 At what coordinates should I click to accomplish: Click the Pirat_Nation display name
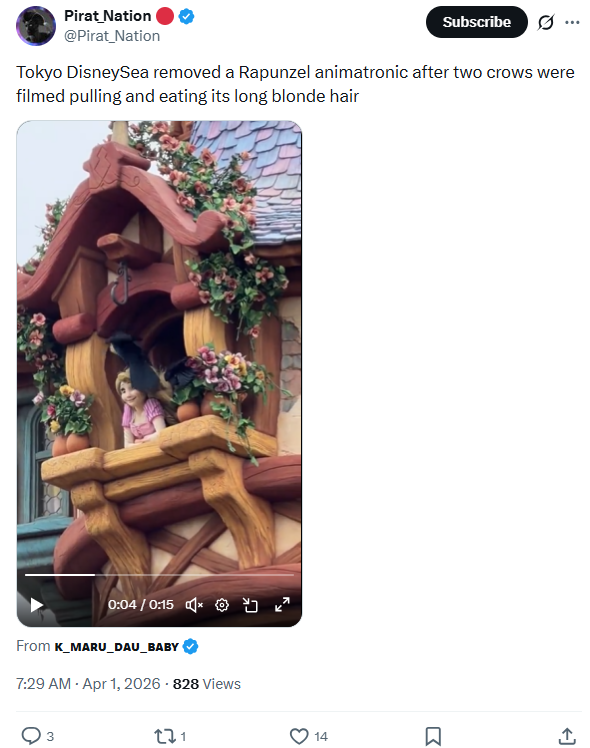click(x=108, y=16)
